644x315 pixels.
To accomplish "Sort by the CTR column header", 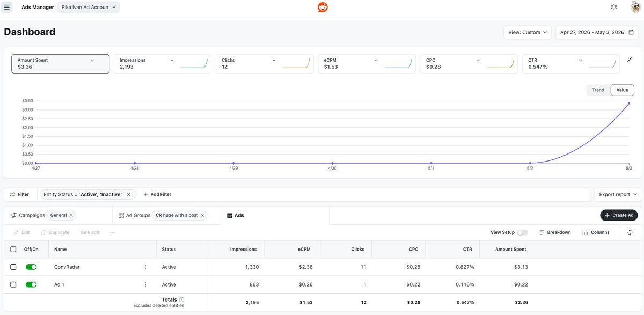I will pos(467,249).
